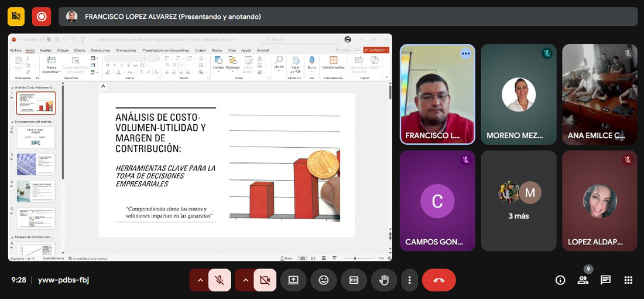The image size is (644, 299).
Task: Click the red leave call button
Action: coord(439,280)
